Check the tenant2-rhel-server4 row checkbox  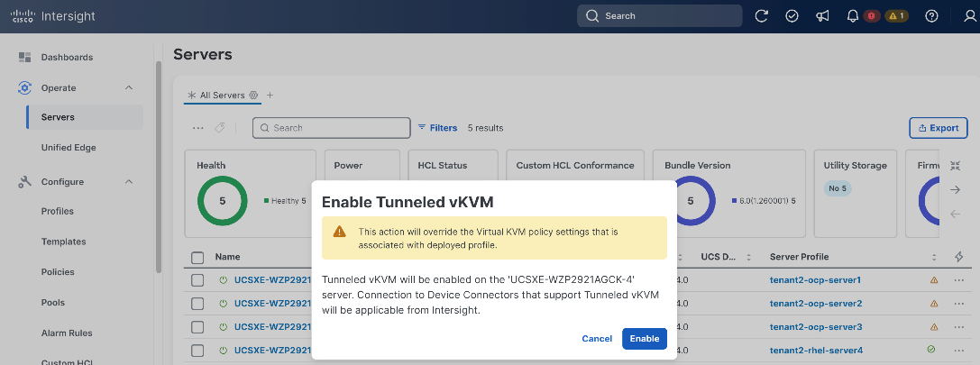(x=197, y=350)
